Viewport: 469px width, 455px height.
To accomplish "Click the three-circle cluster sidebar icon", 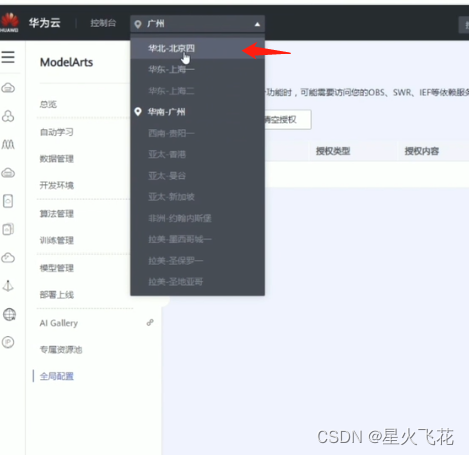I will pos(8,116).
